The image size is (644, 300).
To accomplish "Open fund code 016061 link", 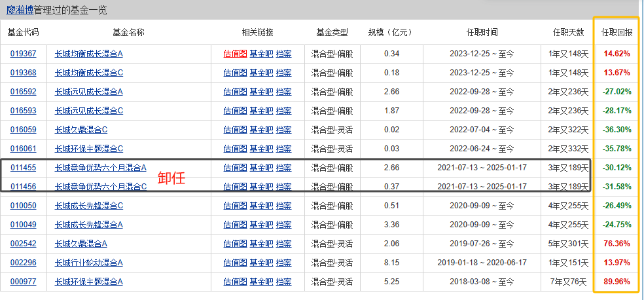I will tap(24, 148).
